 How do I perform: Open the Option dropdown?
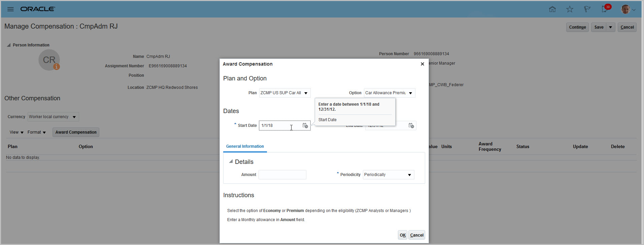(410, 93)
